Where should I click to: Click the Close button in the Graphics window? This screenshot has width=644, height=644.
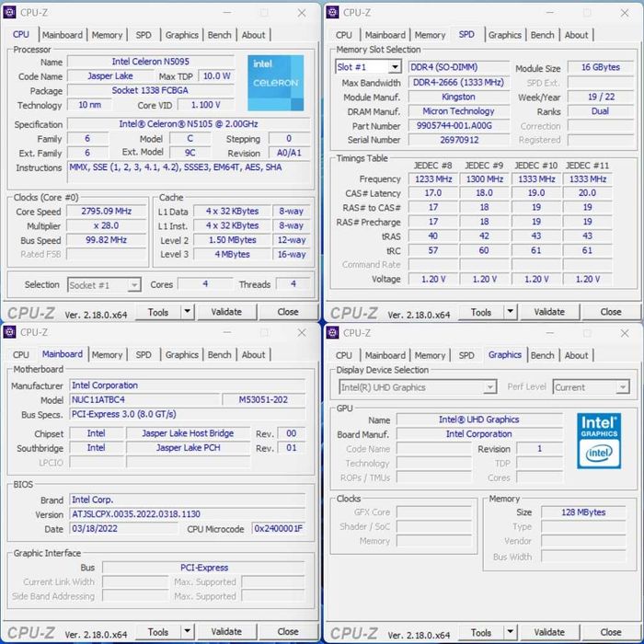point(611,632)
